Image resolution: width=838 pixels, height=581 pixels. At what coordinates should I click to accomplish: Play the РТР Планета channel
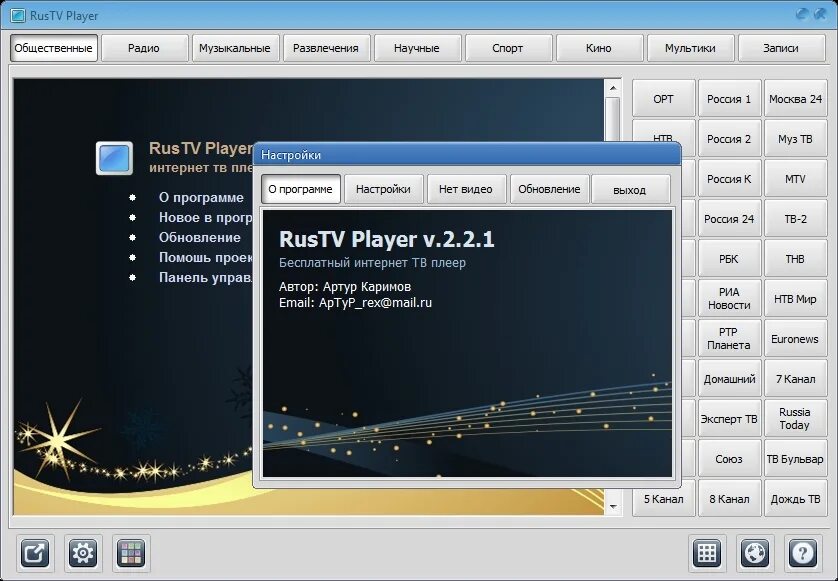[729, 339]
